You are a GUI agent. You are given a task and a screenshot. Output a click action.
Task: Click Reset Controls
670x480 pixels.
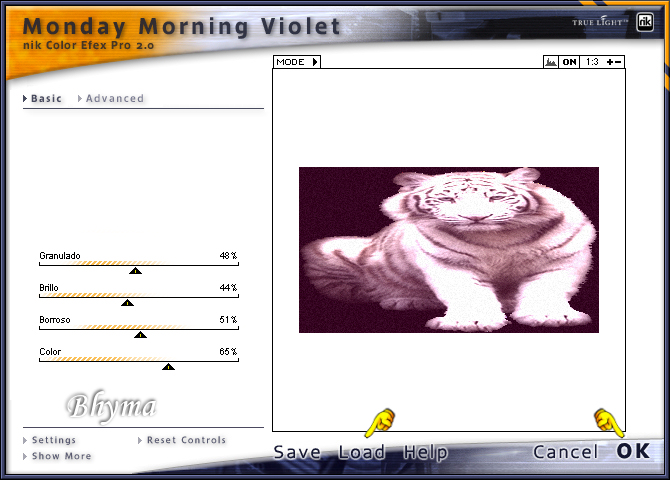click(182, 440)
